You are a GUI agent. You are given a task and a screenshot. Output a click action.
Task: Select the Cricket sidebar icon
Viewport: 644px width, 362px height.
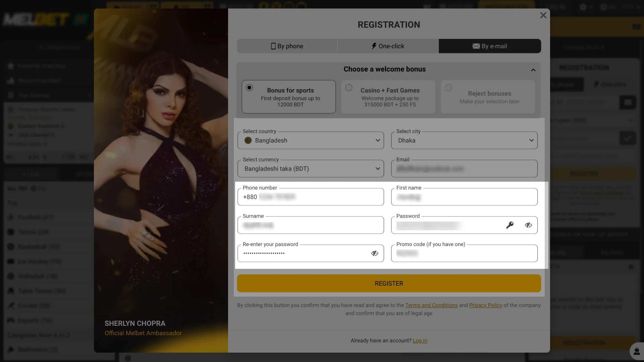click(10, 305)
